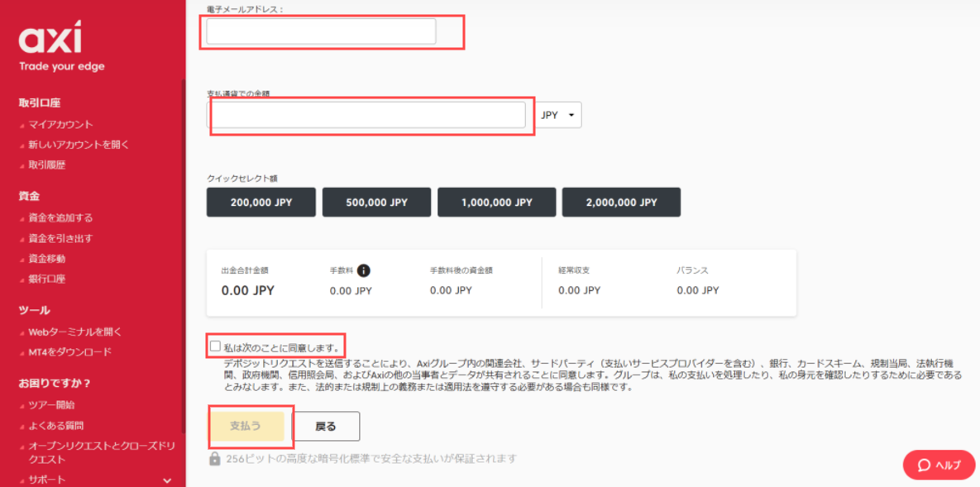The width and height of the screenshot is (980, 487).
Task: Click the padlock security icon
Action: click(215, 459)
